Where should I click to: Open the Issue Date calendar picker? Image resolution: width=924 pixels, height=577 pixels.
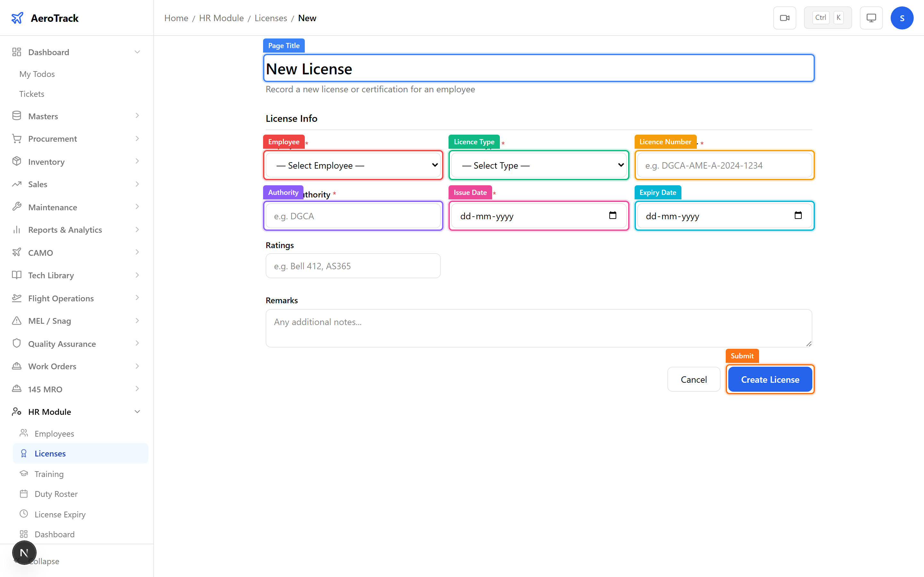coord(612,216)
